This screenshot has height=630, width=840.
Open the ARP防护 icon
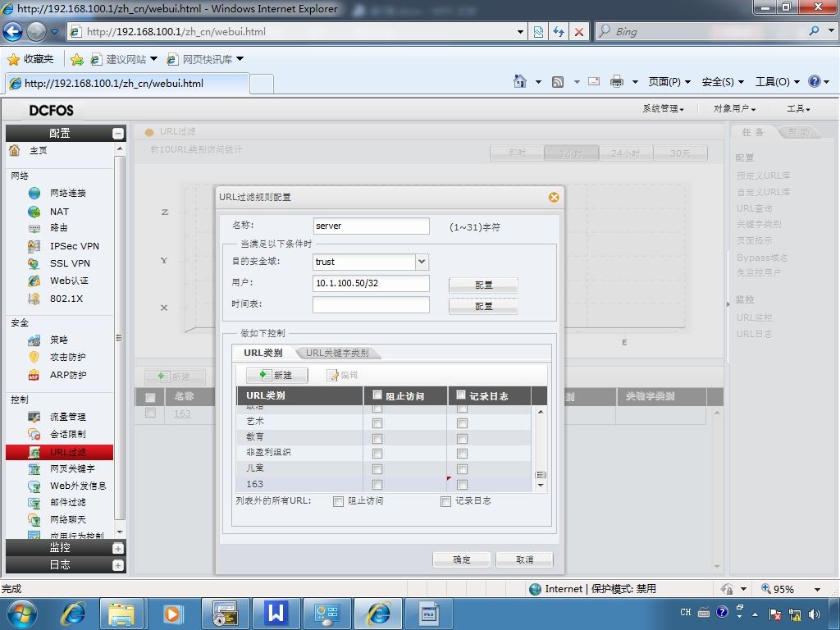point(34,375)
